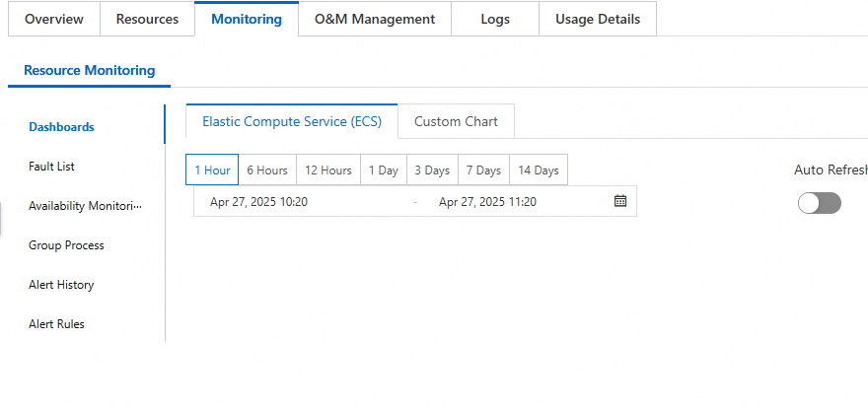
Task: Choose the 6 Hours time range
Action: click(267, 170)
